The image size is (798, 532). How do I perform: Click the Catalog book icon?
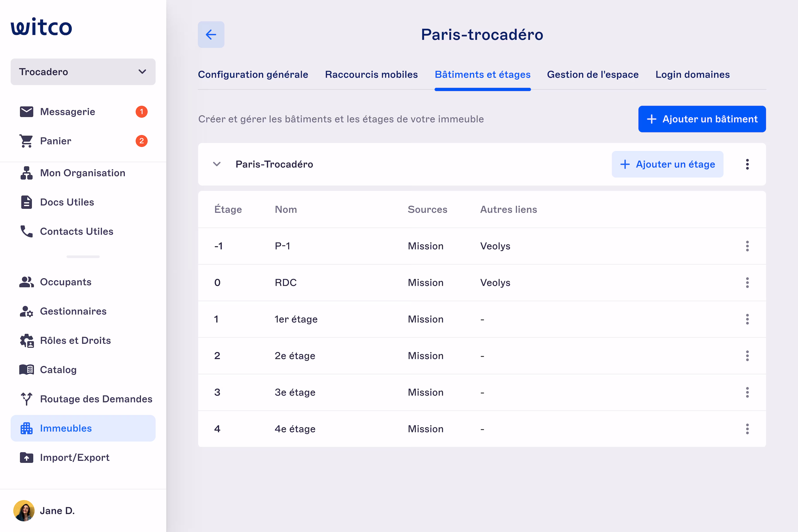(x=26, y=370)
